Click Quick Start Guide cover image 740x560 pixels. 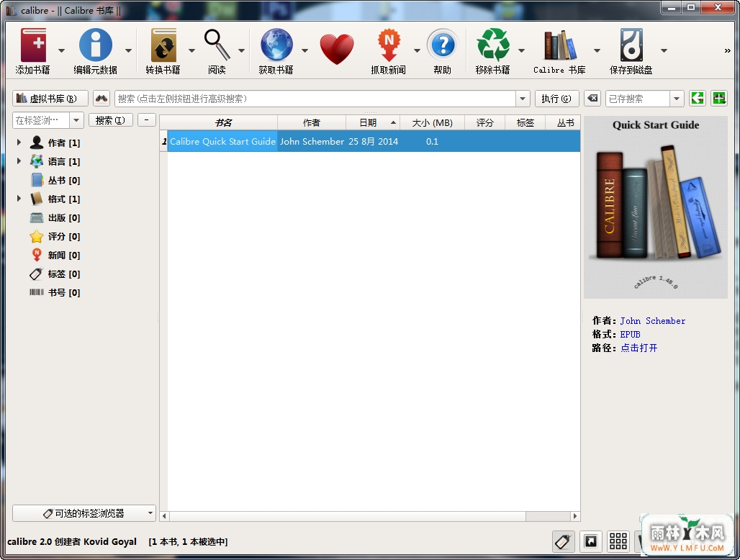point(656,207)
